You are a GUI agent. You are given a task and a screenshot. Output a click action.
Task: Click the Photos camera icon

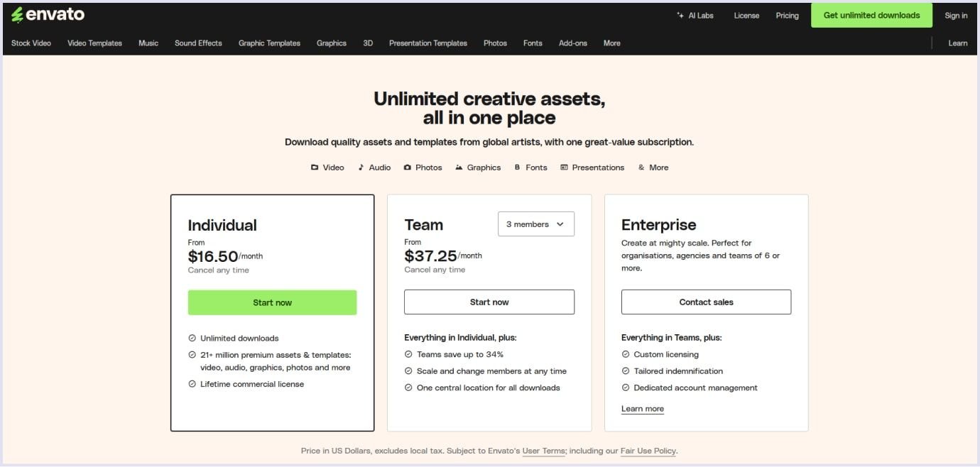[408, 167]
